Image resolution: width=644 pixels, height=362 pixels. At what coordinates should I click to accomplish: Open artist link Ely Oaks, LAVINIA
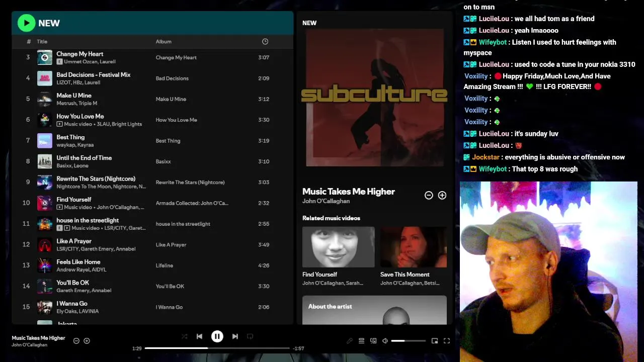point(77,311)
